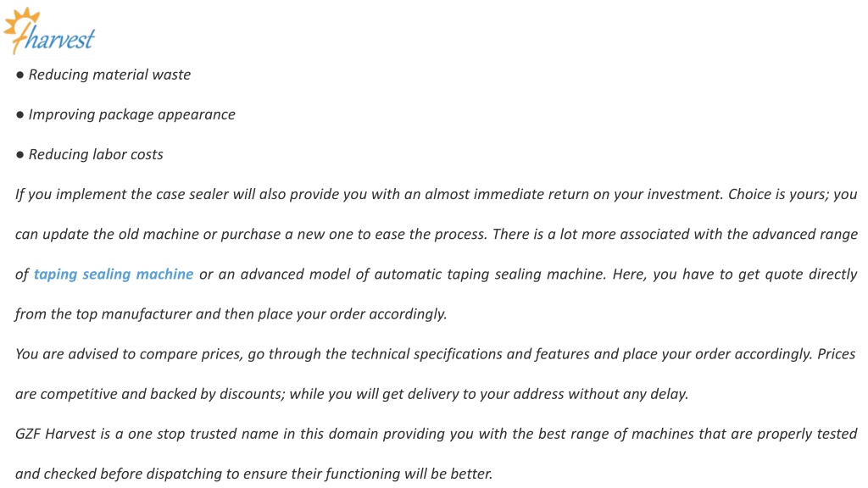Viewport: 868px width, 488px height.
Task: Click the Reducing labor costs bullet text
Action: [96, 154]
